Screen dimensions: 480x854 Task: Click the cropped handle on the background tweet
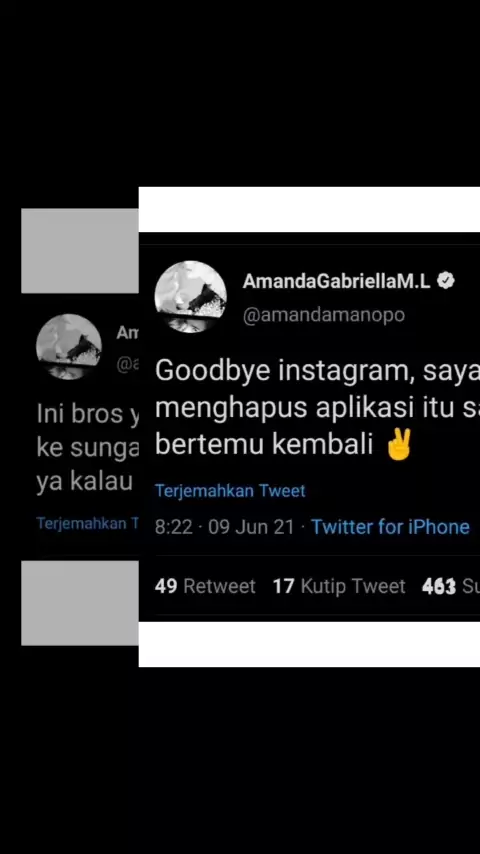tap(127, 365)
